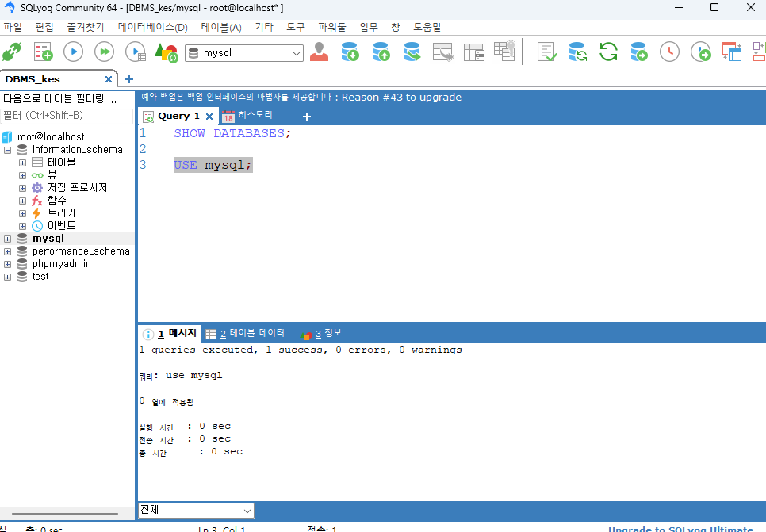The height and width of the screenshot is (532, 766).
Task: Click the schema designer table icon
Action: click(x=443, y=52)
